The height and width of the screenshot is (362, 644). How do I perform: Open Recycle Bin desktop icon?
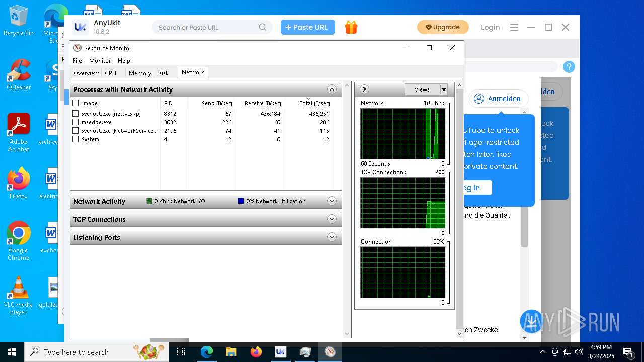pyautogui.click(x=19, y=21)
